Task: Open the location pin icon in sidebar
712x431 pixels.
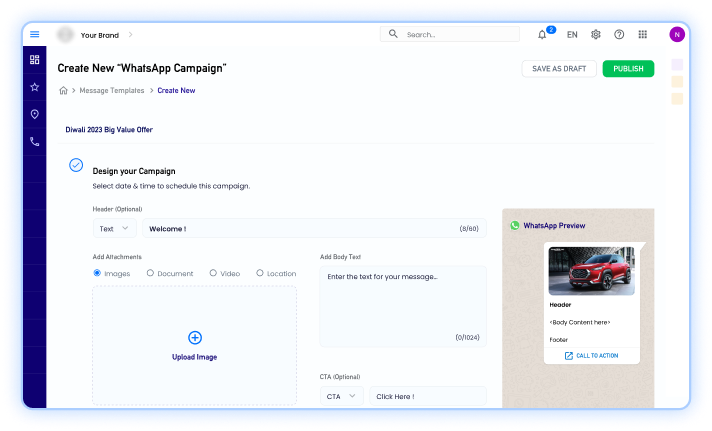Action: (35, 114)
